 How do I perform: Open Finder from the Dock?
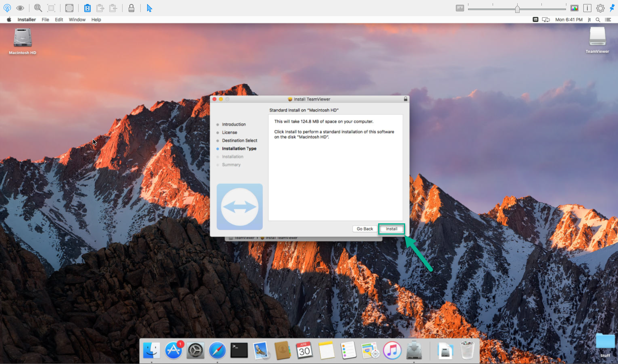click(x=152, y=350)
